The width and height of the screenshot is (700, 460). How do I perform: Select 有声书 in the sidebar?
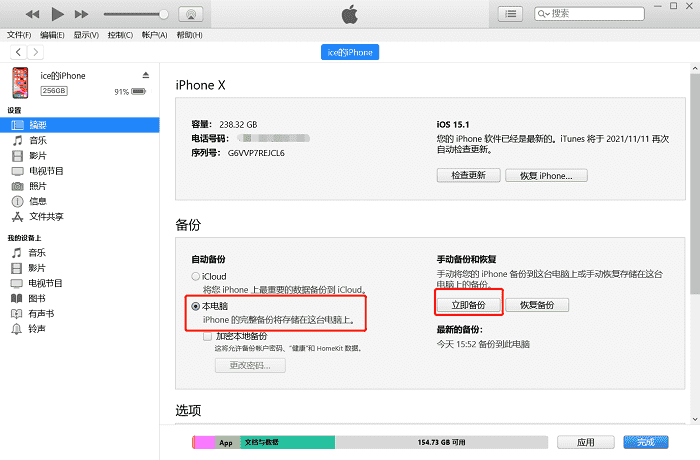[x=79, y=313]
